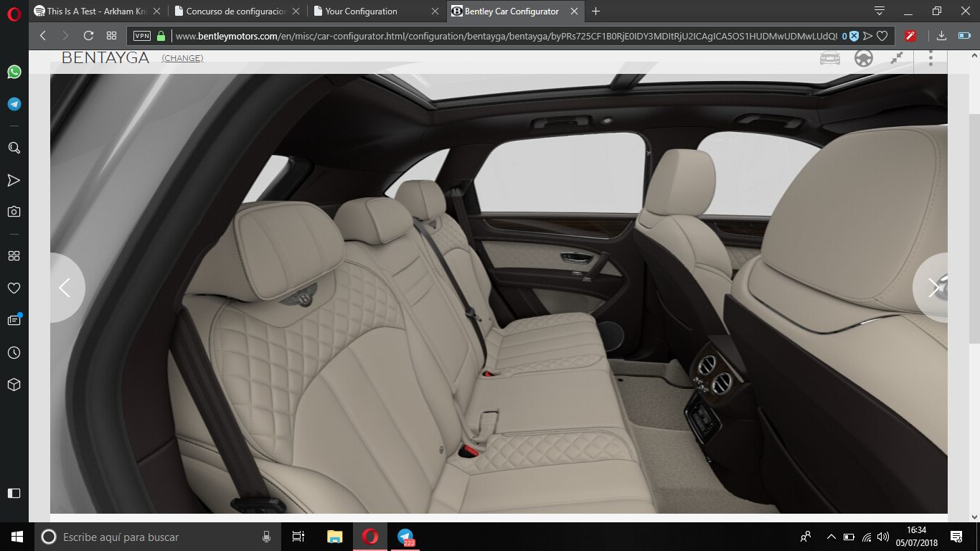980x551 pixels.
Task: Send this page to My Flow
Action: (868, 36)
